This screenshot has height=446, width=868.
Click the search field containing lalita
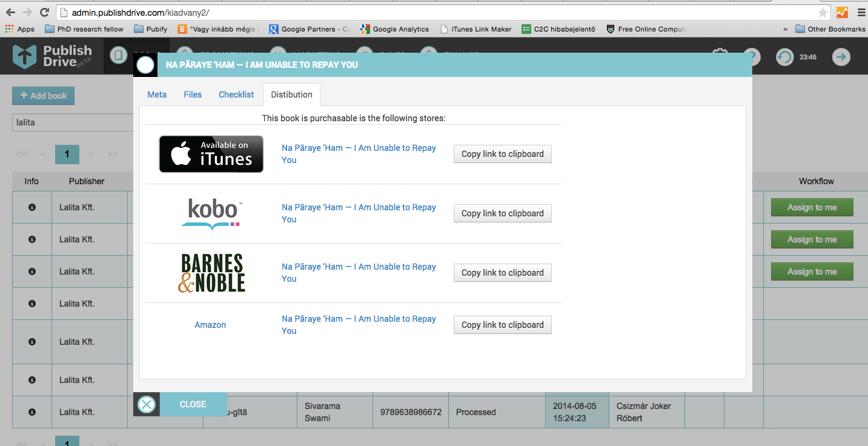(x=73, y=122)
